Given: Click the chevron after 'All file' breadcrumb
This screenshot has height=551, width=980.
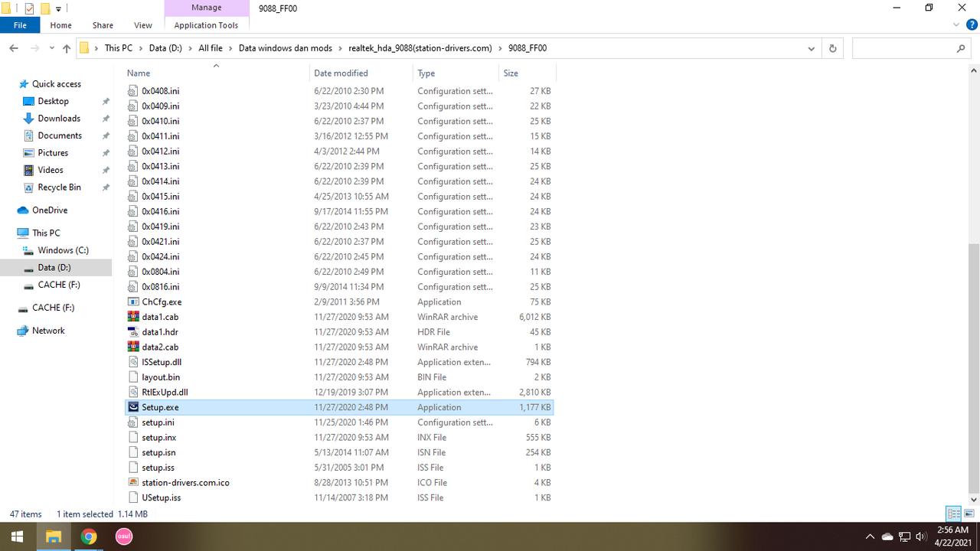Looking at the screenshot, I should tap(230, 48).
